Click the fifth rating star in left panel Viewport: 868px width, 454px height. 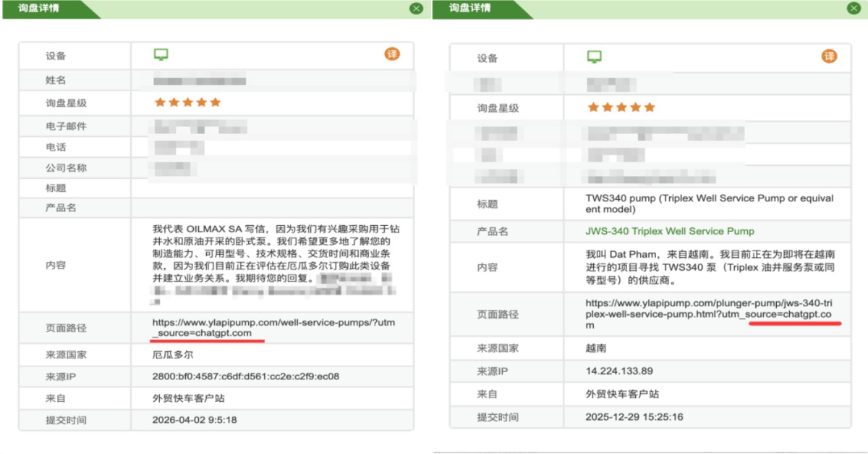[x=215, y=103]
